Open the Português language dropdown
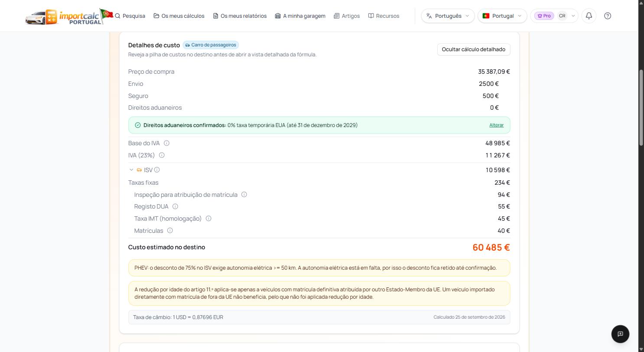The image size is (644, 352). [448, 16]
